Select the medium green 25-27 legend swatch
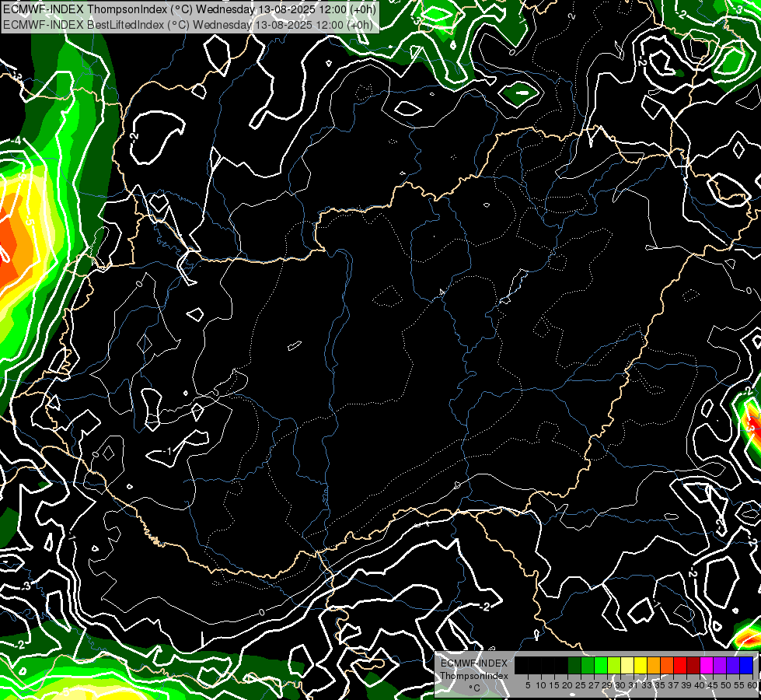761x700 pixels. coord(587,666)
